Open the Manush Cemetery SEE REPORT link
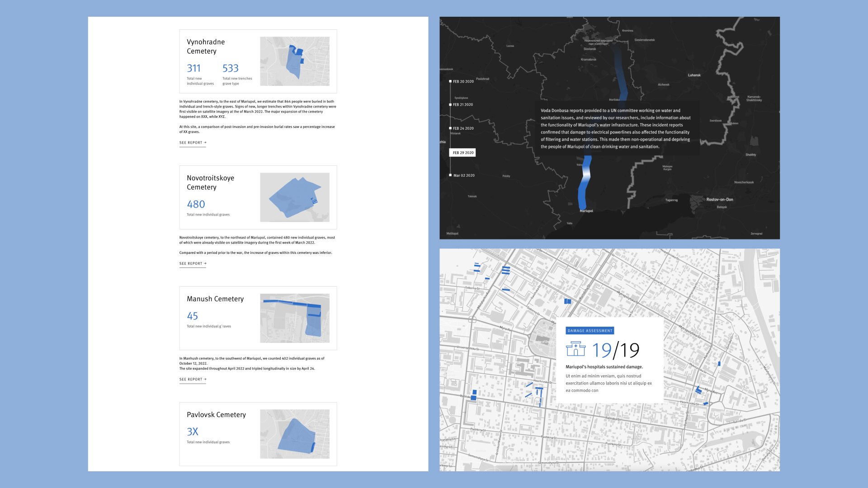The width and height of the screenshot is (868, 488). pos(193,380)
